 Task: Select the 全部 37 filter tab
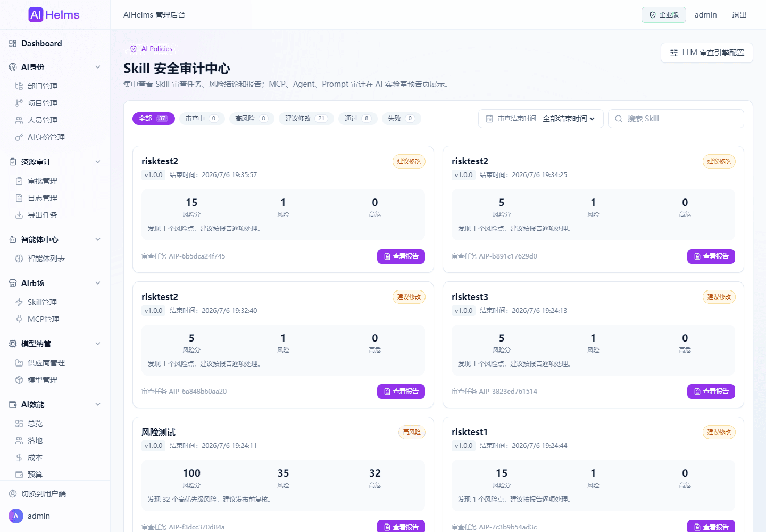click(x=154, y=119)
